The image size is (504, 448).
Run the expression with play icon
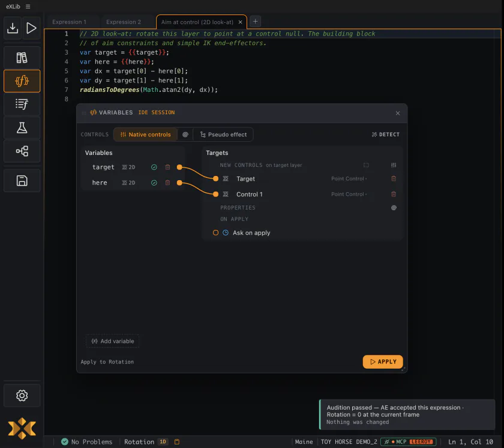[x=31, y=28]
